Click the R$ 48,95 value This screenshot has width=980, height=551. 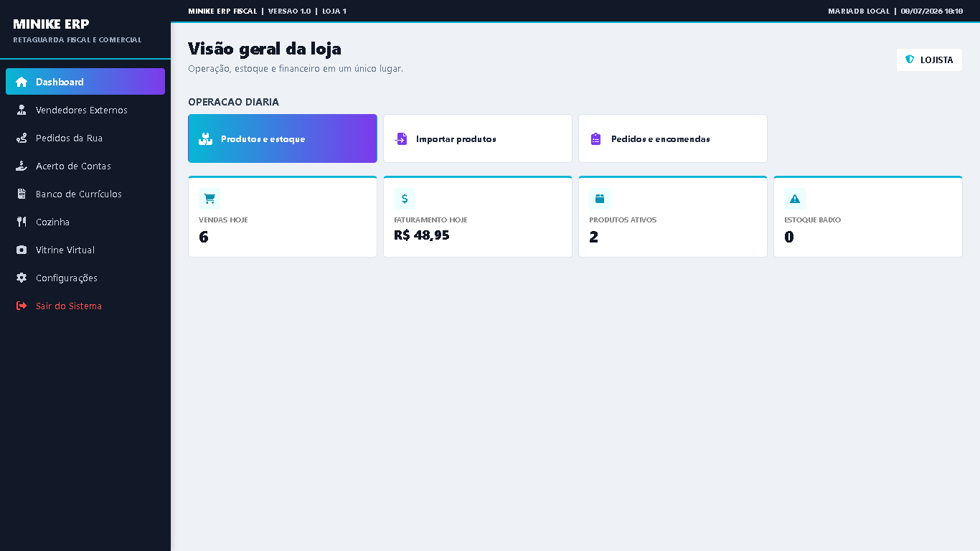click(x=422, y=235)
